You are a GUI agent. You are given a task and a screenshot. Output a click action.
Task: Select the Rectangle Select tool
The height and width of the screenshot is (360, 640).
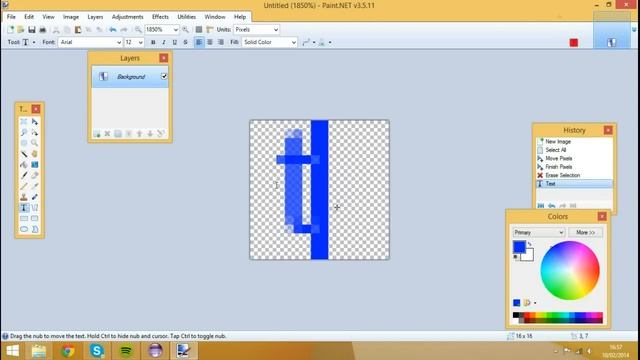pos(24,122)
